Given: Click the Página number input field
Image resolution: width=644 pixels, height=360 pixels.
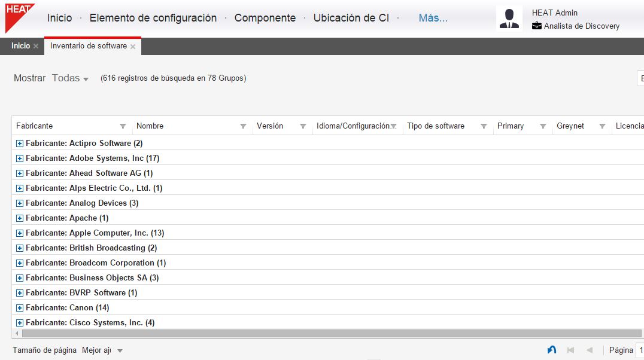Looking at the screenshot, I should [640, 350].
